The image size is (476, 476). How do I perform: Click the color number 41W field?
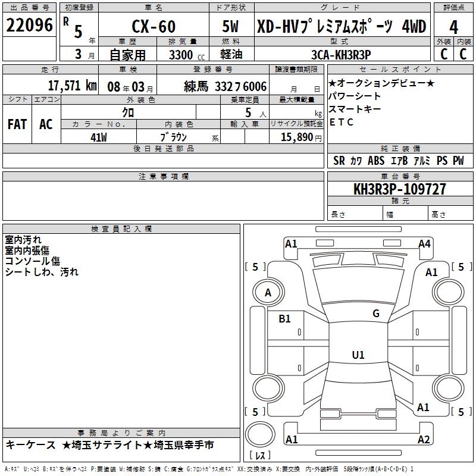tap(99, 137)
